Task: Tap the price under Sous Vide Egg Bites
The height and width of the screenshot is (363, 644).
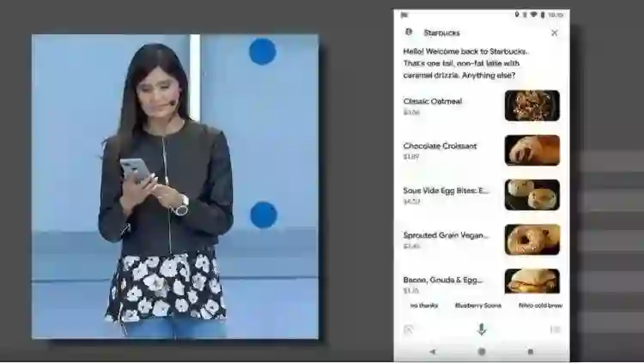Action: [x=411, y=202]
